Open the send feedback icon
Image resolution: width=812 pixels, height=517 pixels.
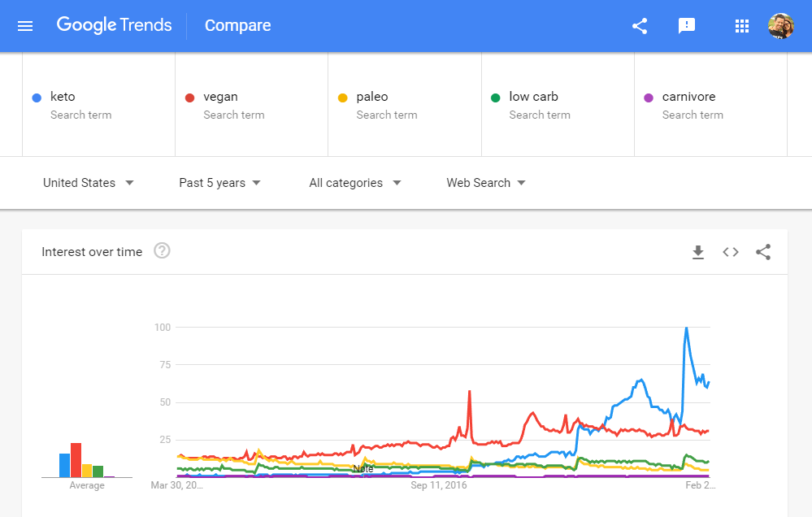687,26
